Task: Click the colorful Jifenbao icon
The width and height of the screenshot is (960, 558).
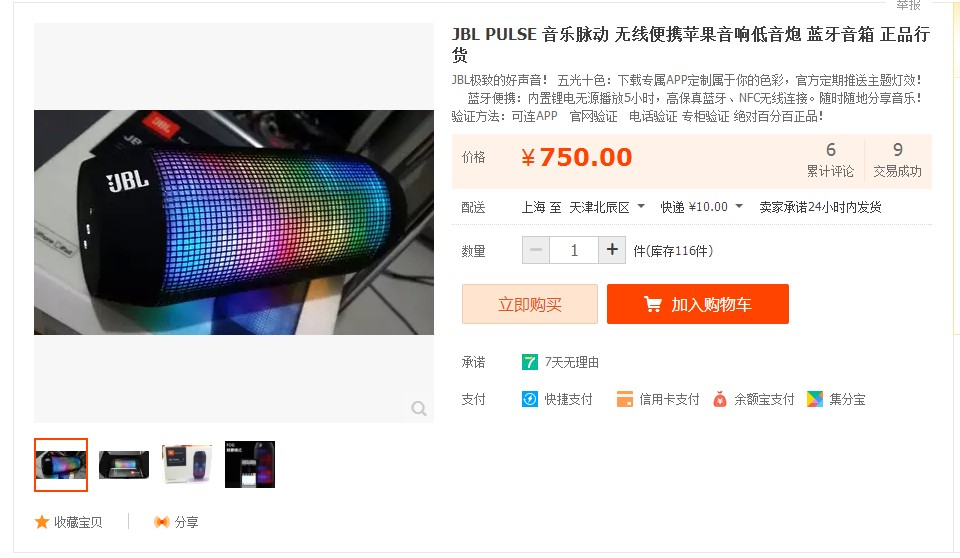Action: [815, 399]
